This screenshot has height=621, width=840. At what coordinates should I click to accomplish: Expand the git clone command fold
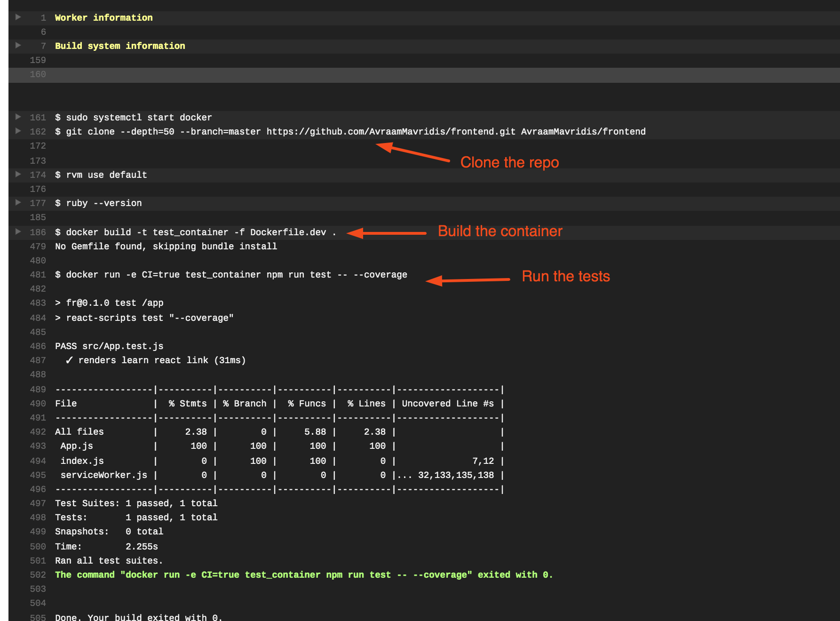tap(18, 131)
